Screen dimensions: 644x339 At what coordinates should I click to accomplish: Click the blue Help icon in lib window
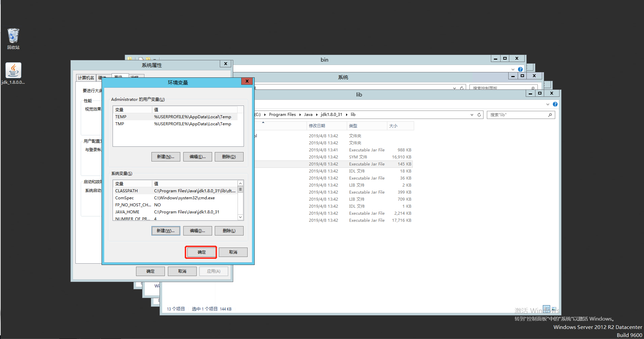[x=555, y=104]
